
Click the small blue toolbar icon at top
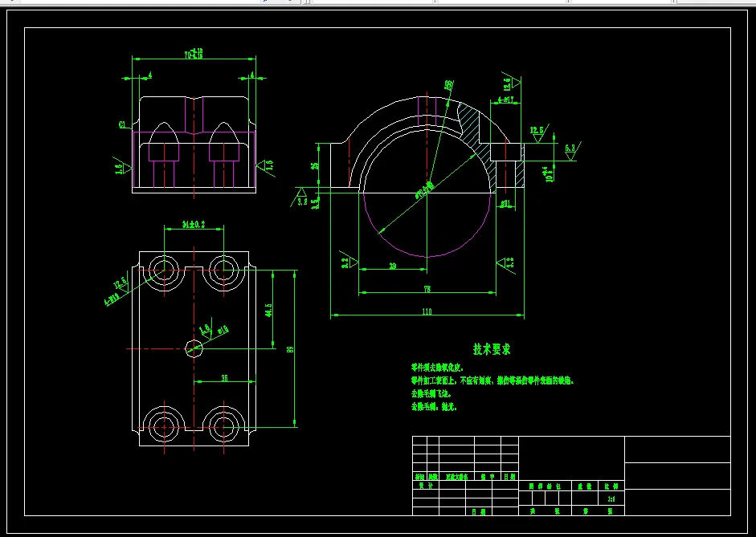tap(265, 2)
